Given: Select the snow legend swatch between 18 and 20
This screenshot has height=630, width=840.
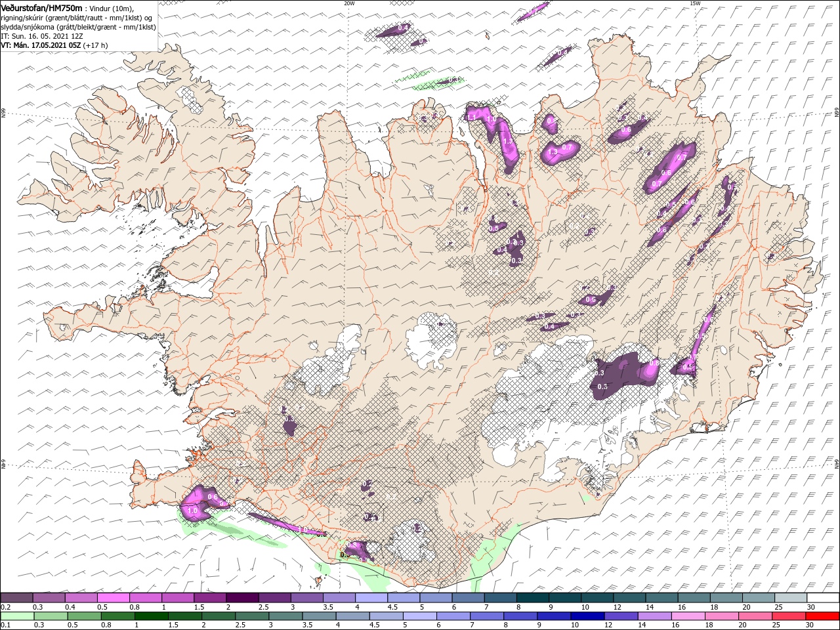Looking at the screenshot, I should click(727, 597).
